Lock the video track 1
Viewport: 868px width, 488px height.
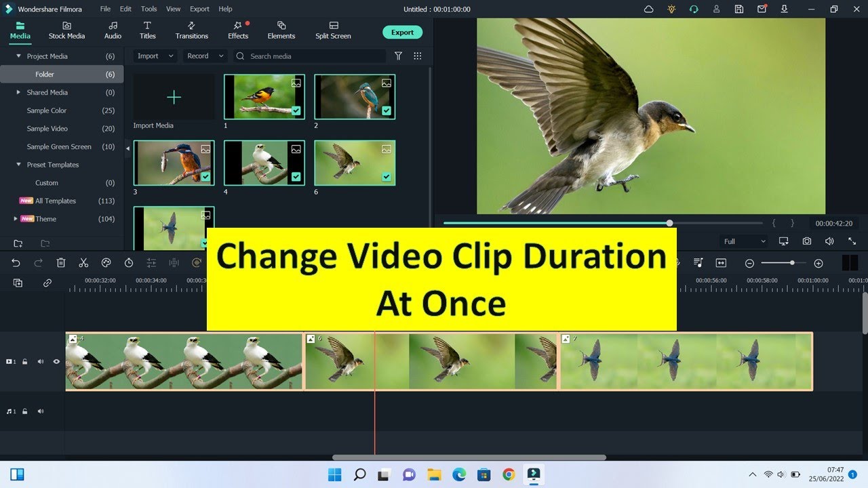coord(25,362)
